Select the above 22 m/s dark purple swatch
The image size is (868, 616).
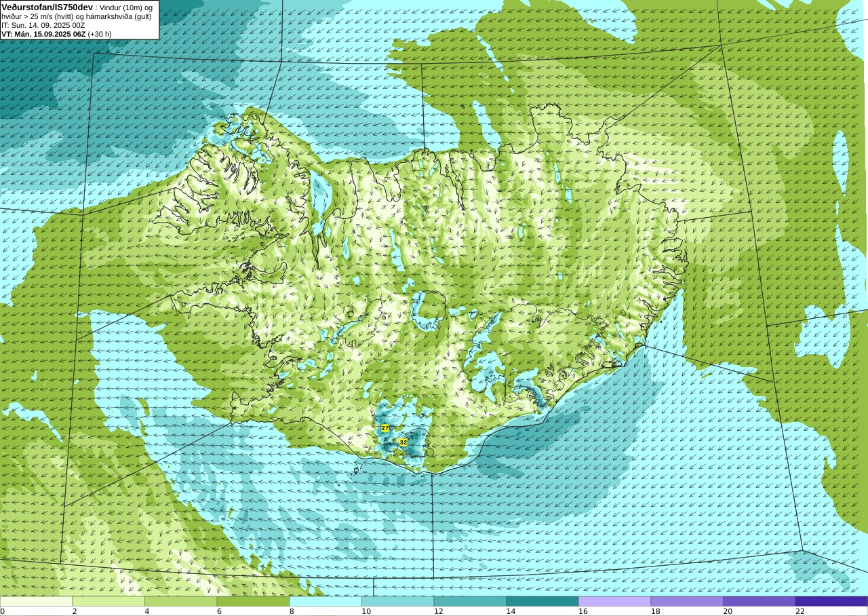coord(832,601)
